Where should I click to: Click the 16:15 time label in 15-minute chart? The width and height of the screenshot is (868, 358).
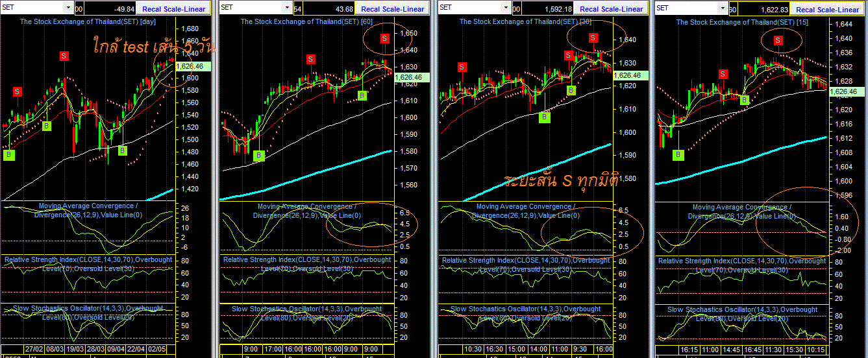(x=689, y=349)
